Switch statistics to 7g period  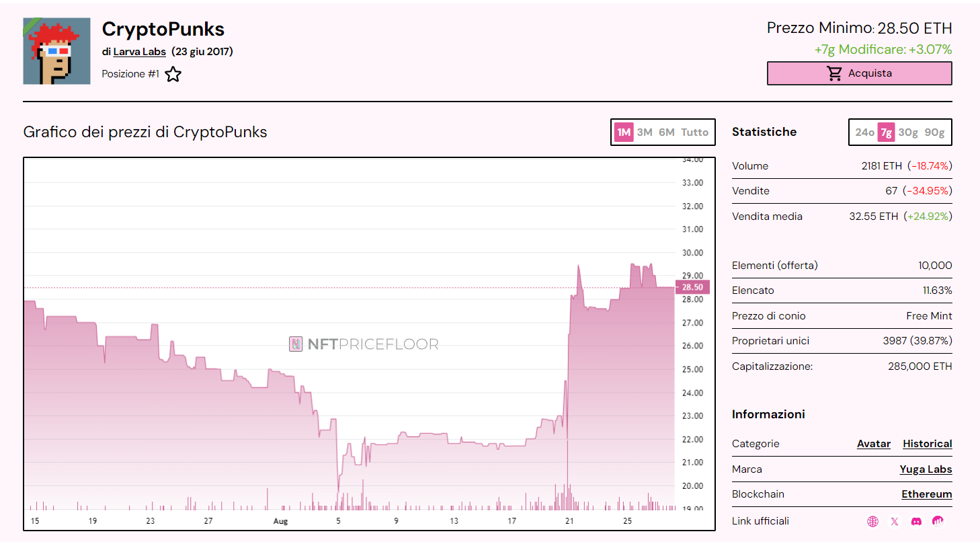click(887, 132)
